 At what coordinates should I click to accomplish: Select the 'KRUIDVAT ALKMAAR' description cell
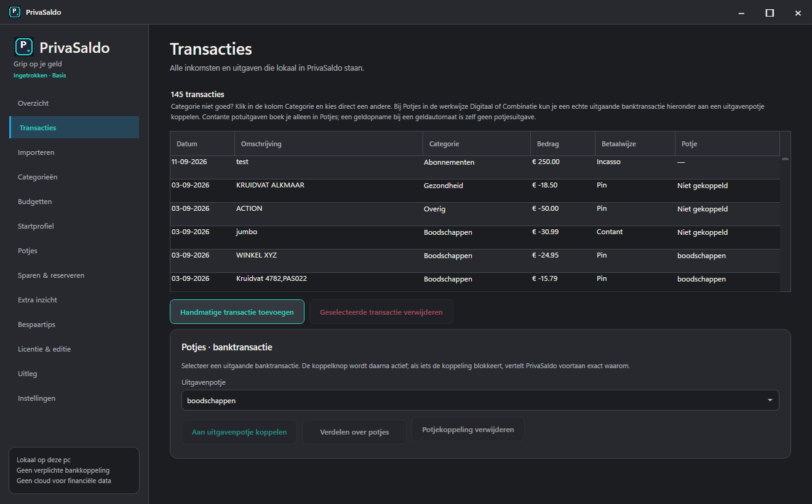270,185
